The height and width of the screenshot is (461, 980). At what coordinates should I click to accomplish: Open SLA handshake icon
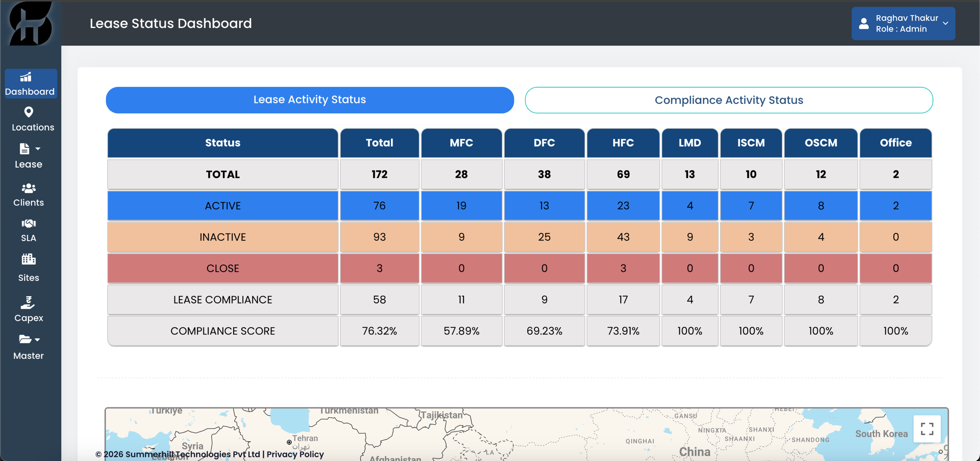click(28, 224)
